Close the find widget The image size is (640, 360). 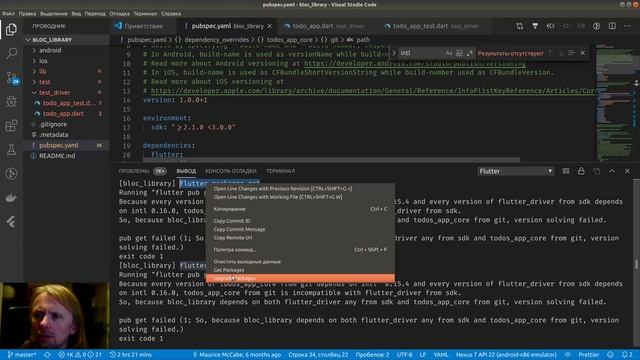[583, 53]
